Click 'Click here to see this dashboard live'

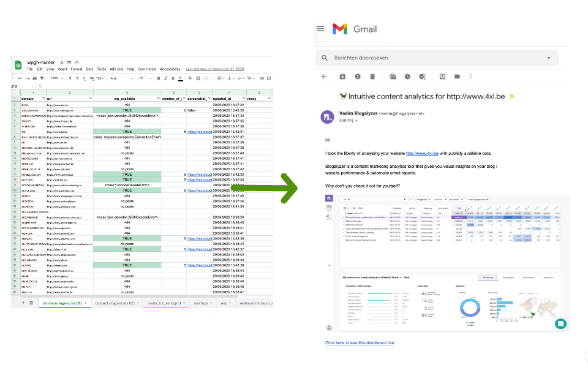tap(360, 343)
